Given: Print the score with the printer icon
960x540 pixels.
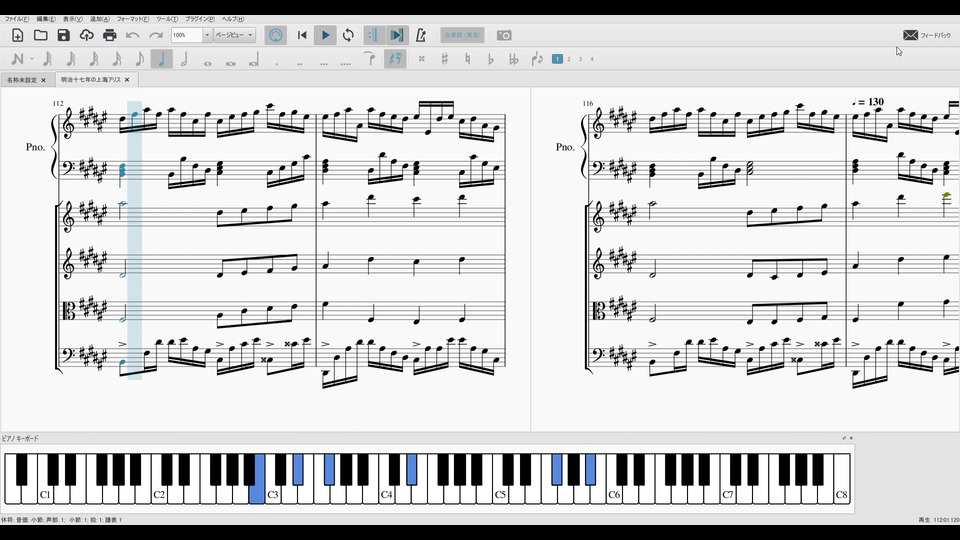Looking at the screenshot, I should (x=110, y=35).
